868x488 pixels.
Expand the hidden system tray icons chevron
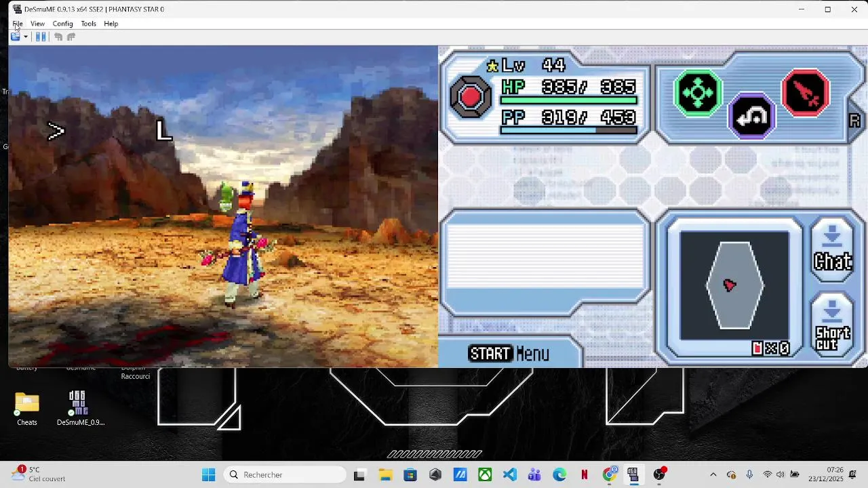click(713, 475)
